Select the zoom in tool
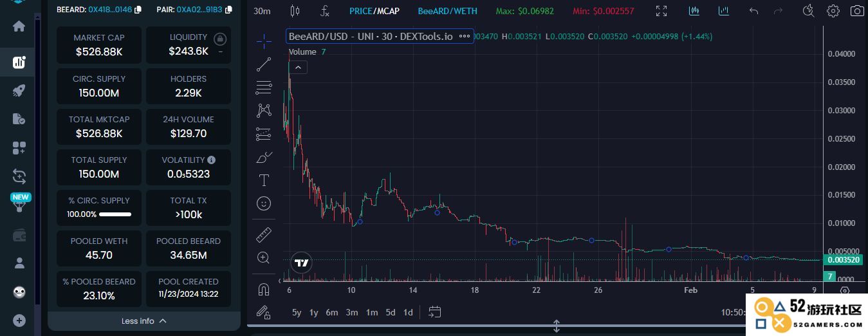The height and width of the screenshot is (336, 868). pos(264,257)
